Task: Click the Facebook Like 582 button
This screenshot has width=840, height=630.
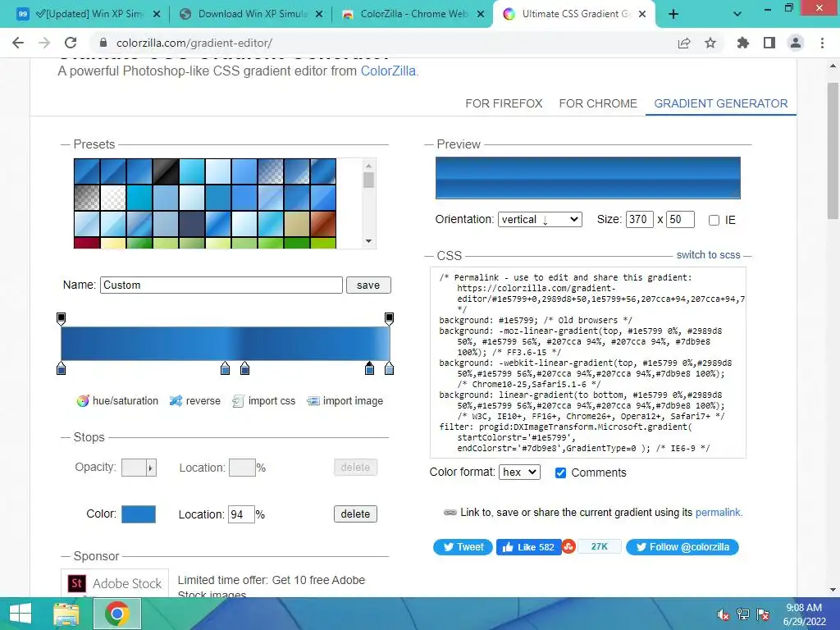Action: (528, 547)
